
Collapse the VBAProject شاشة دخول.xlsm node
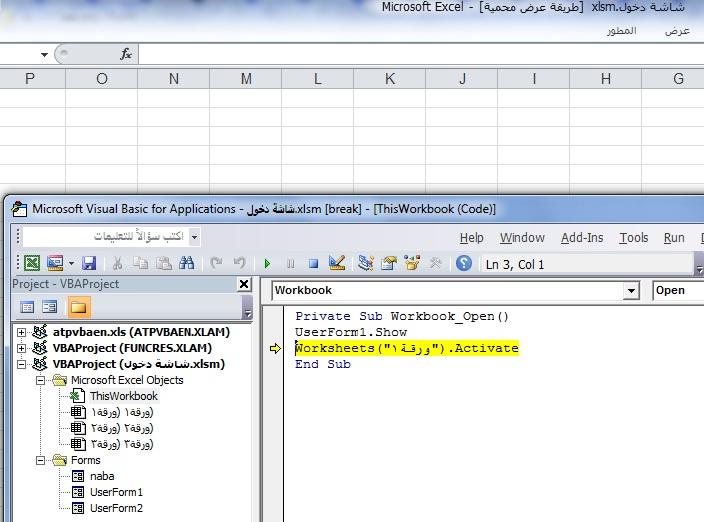21,364
